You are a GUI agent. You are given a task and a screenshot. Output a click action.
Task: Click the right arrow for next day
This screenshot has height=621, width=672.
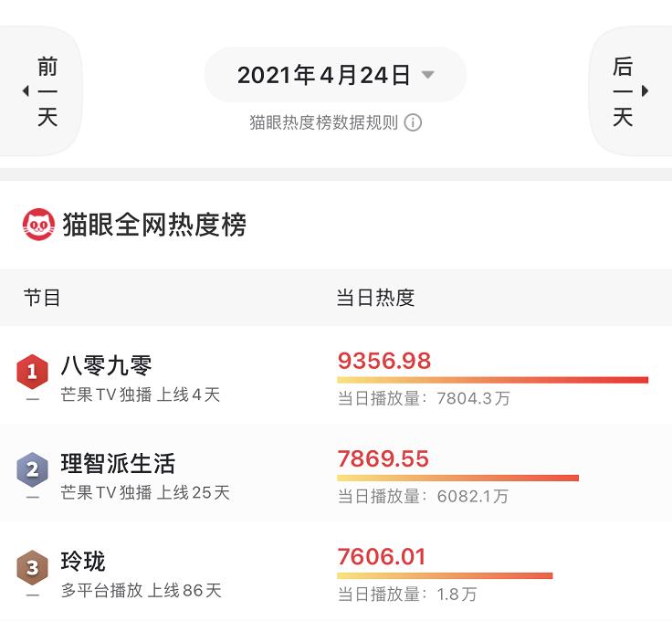646,91
